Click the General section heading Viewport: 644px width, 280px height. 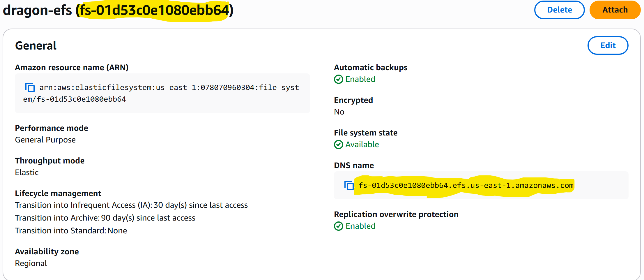36,46
